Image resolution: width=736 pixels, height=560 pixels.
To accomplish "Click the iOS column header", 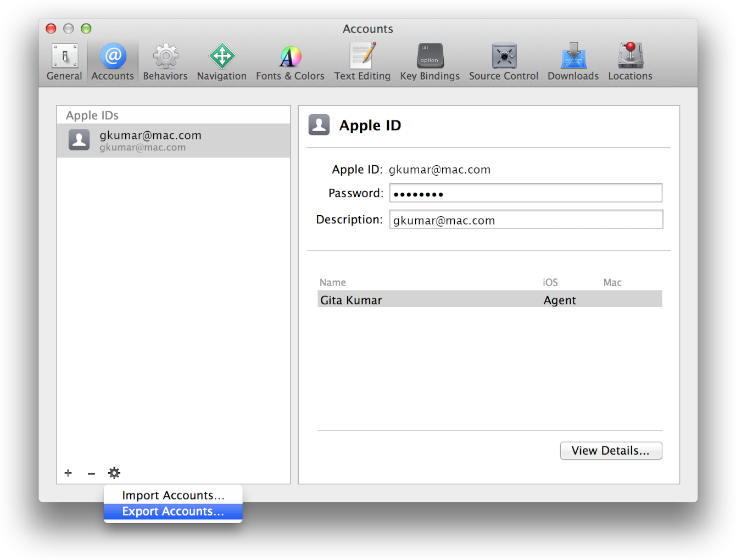I will click(x=550, y=282).
